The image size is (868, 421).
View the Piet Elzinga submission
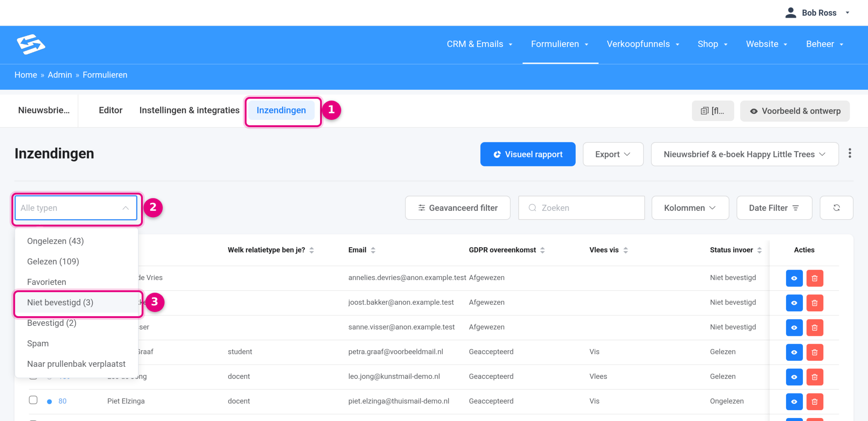794,402
